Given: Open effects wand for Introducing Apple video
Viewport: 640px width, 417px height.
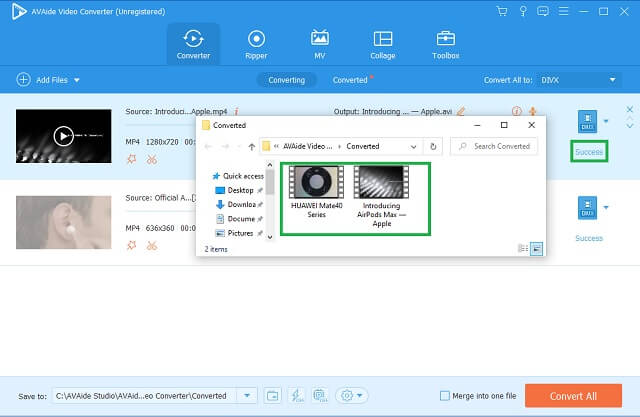Looking at the screenshot, I should [x=131, y=160].
